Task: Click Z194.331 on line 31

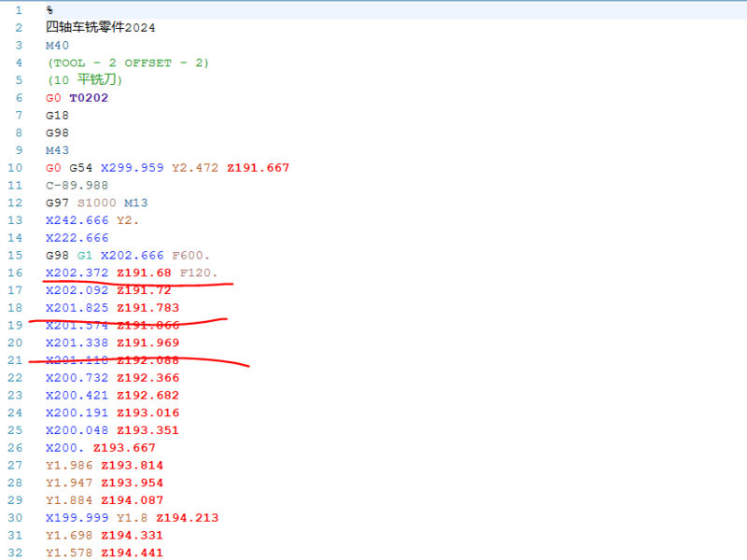Action: tap(133, 535)
